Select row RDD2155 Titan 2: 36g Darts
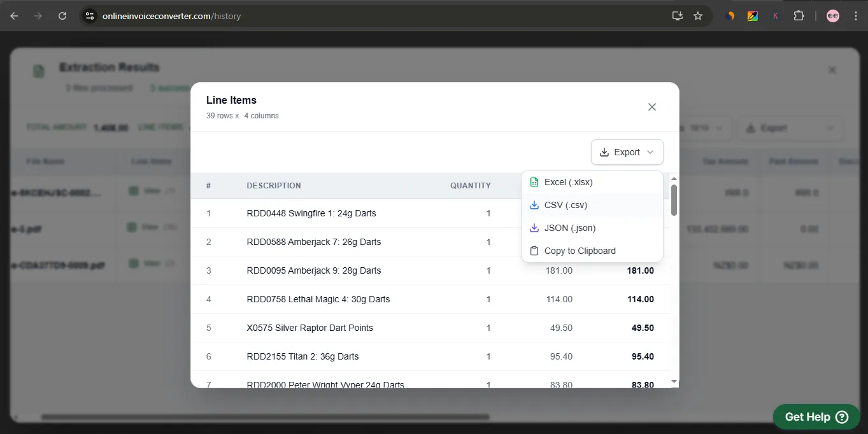 (x=430, y=356)
